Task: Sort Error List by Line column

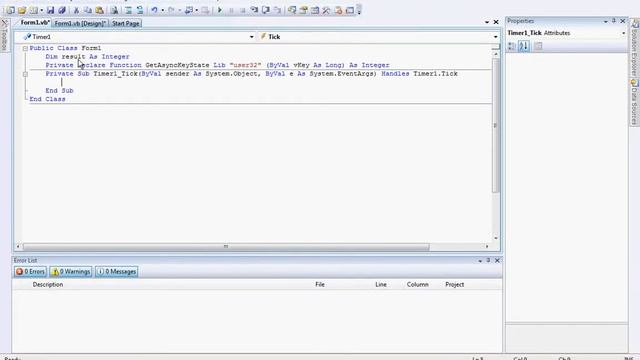Action: [x=381, y=284]
